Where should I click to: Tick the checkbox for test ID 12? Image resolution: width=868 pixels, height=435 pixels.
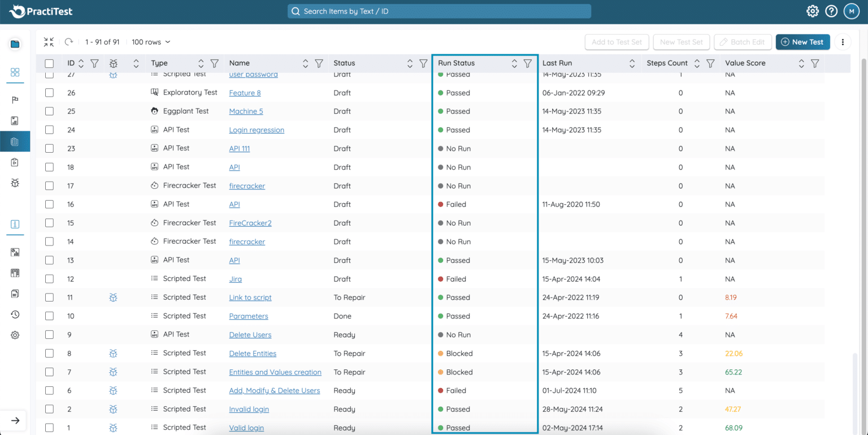point(49,279)
